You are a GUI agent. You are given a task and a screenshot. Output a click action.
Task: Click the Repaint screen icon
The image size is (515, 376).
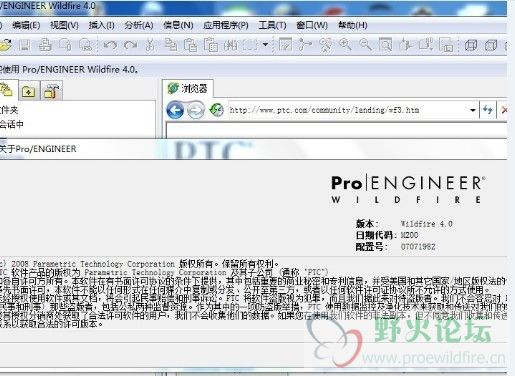pos(285,45)
